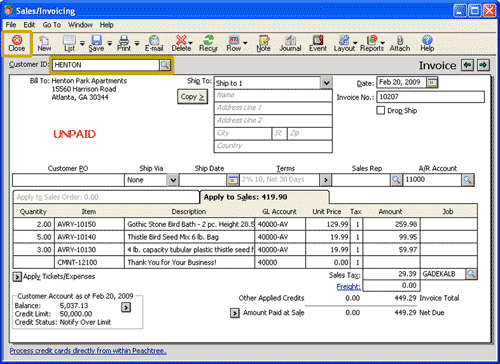The image size is (500, 364).
Task: Click Amount Paid at Sale arrow button
Action: click(235, 313)
